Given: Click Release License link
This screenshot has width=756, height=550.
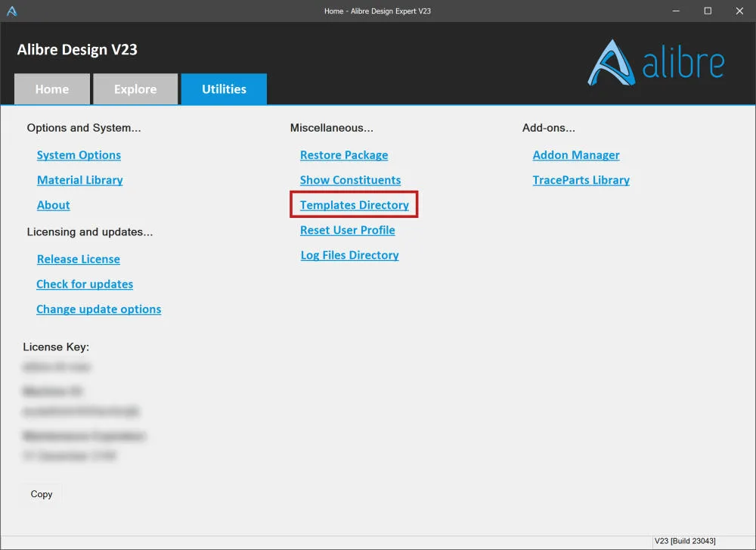Looking at the screenshot, I should pos(79,259).
